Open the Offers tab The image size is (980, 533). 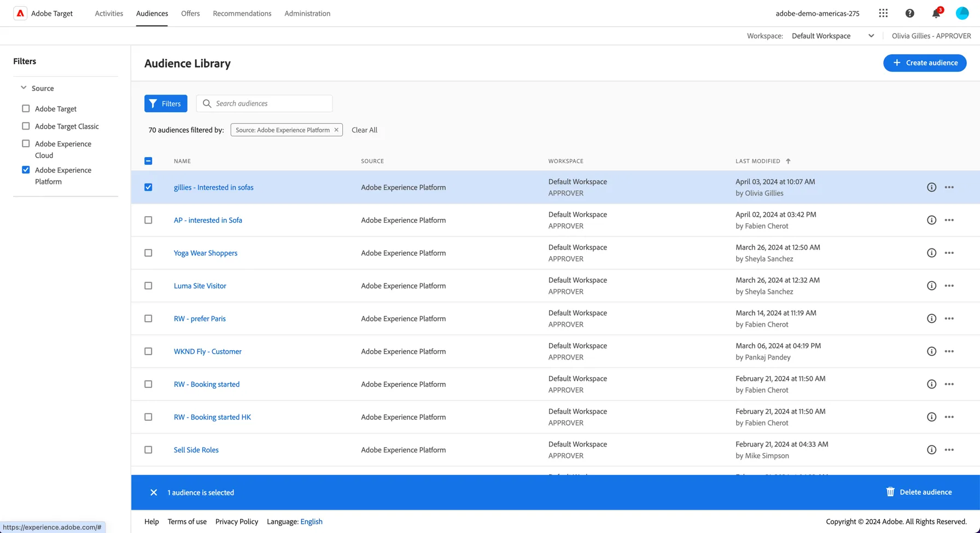(190, 13)
